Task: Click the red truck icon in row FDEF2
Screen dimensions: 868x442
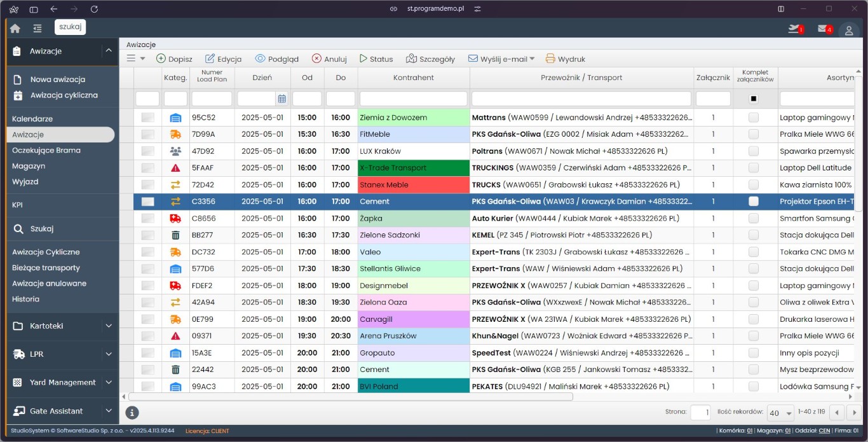Action: point(175,286)
